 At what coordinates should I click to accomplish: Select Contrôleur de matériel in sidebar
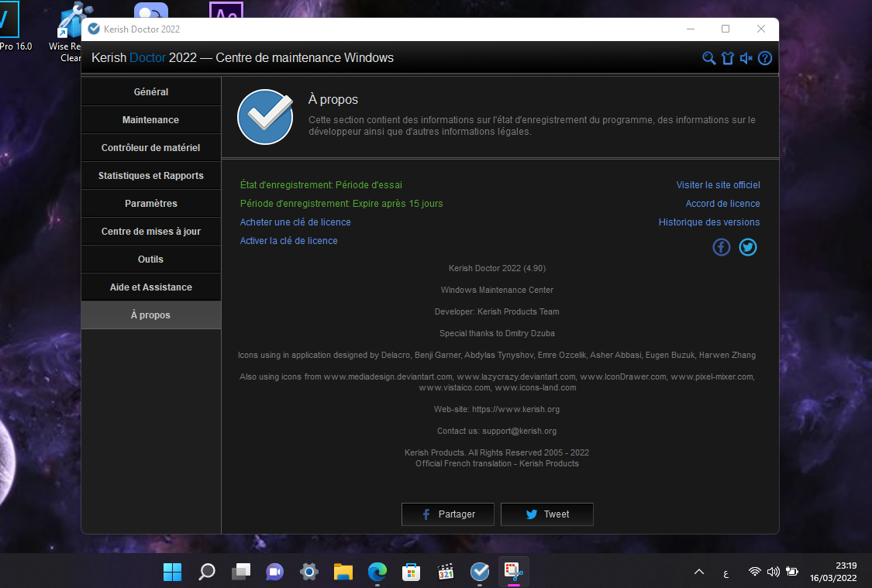coord(150,147)
